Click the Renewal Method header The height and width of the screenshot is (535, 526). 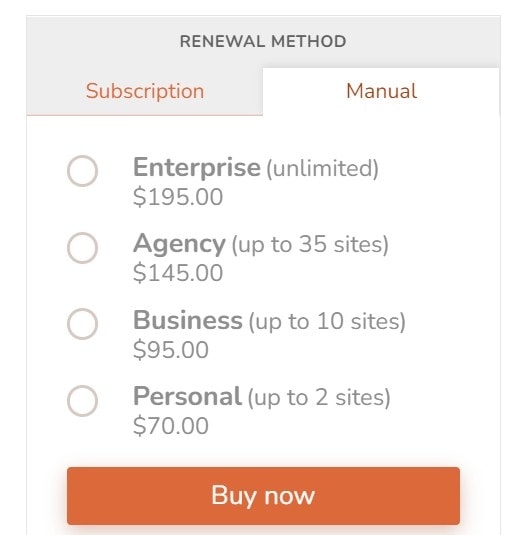[263, 42]
